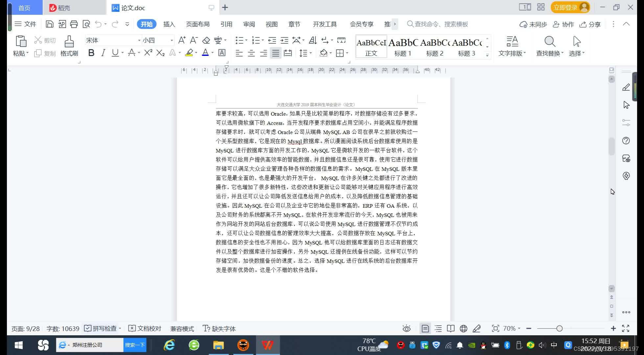Screen dimensions: 644x355
Task: Click 缺失字体 in status bar
Action: [x=219, y=328]
